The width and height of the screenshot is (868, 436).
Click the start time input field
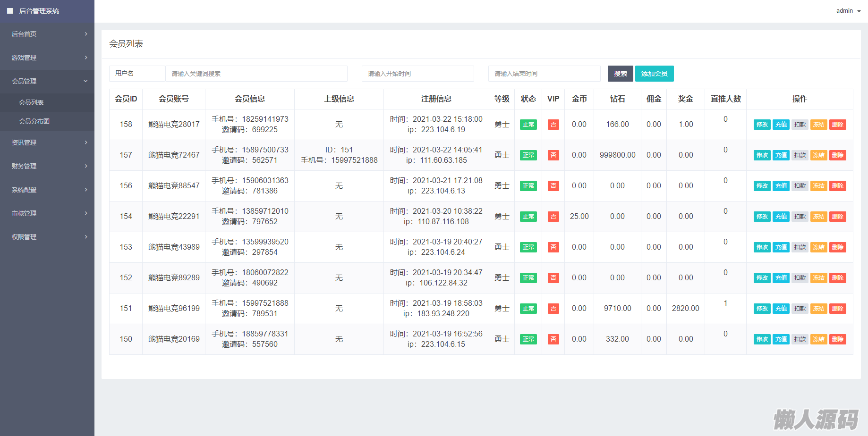(417, 74)
